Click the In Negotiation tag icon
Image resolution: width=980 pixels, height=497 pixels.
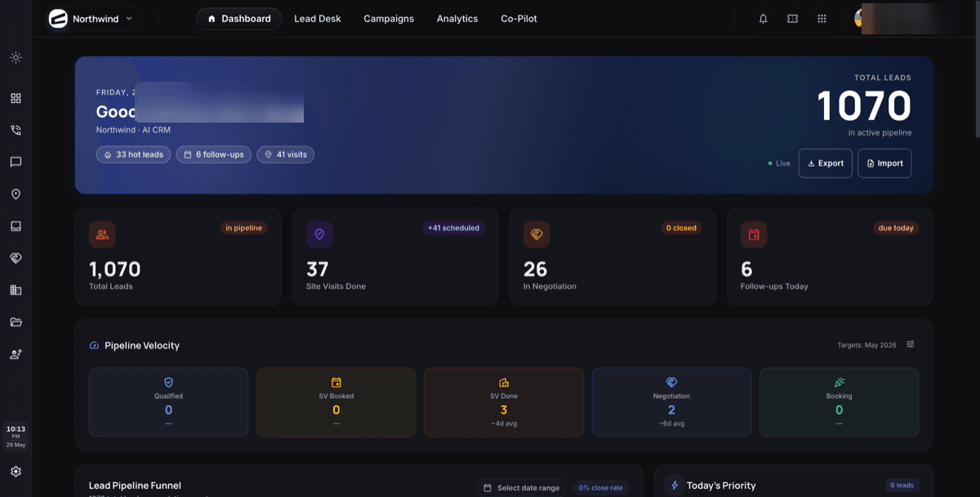point(537,235)
